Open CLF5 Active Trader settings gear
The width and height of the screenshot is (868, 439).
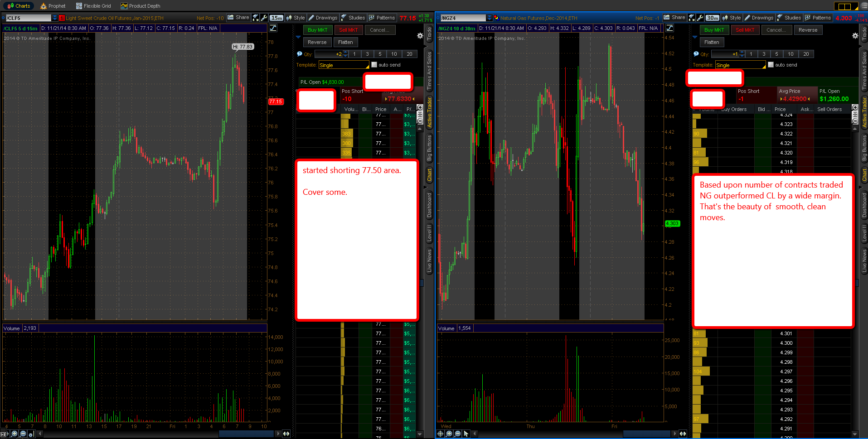coord(420,36)
